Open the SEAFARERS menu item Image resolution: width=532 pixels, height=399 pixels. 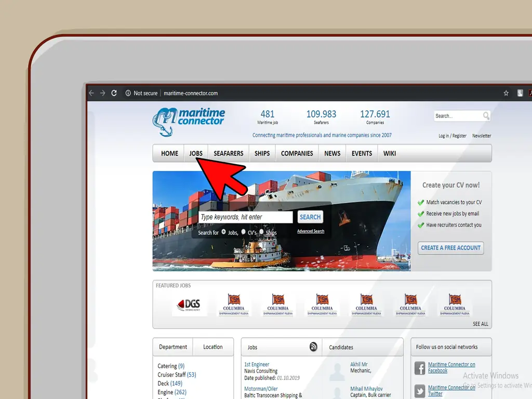[x=229, y=153]
